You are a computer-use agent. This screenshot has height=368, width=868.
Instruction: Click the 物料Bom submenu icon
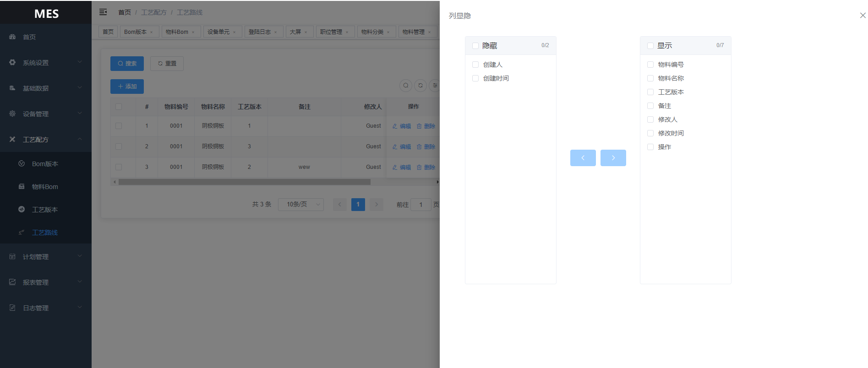pos(22,186)
